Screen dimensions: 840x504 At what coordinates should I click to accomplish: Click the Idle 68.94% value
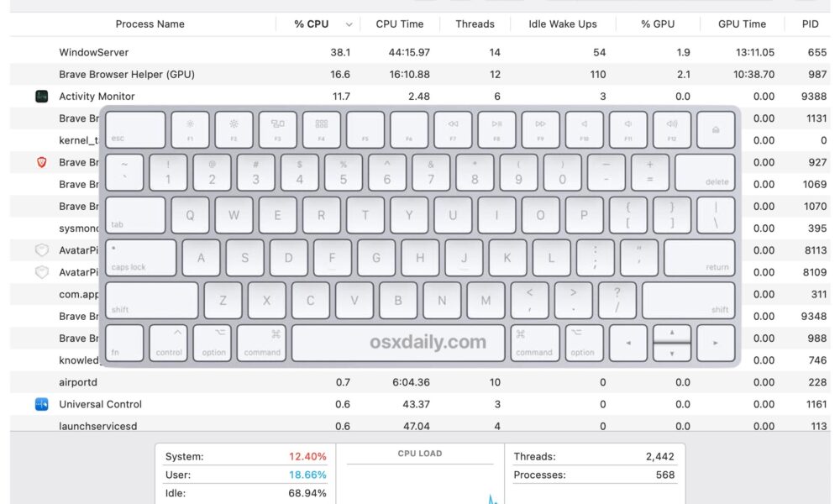[307, 493]
